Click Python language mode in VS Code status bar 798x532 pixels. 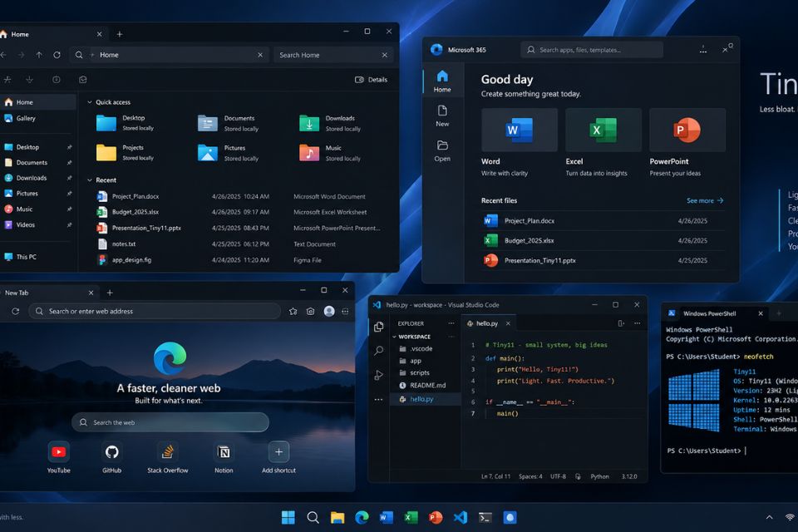coord(599,476)
